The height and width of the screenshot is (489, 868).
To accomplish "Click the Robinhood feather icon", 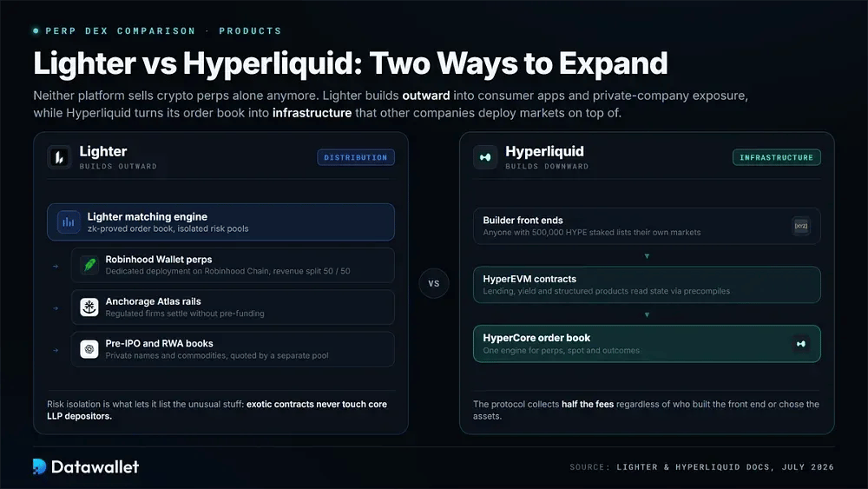I will click(89, 265).
